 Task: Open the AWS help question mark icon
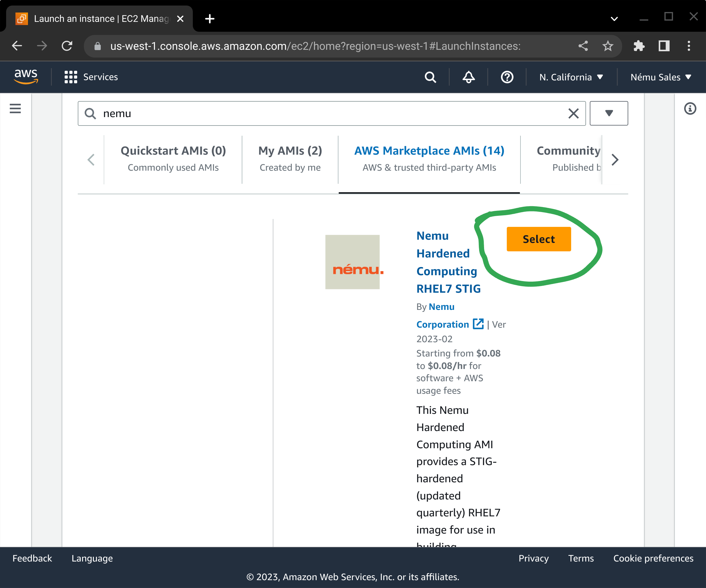[x=507, y=77]
